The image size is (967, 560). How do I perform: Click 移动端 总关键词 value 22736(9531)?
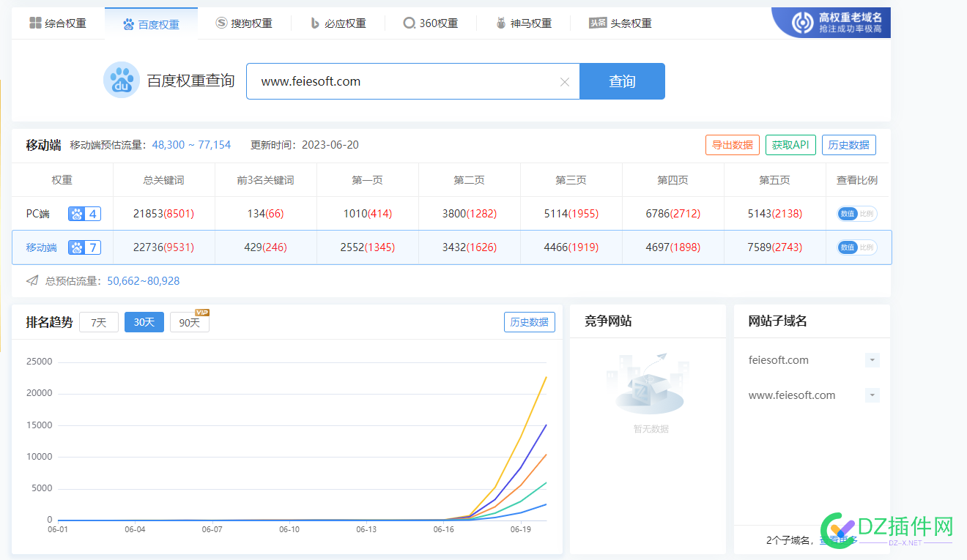coord(164,247)
